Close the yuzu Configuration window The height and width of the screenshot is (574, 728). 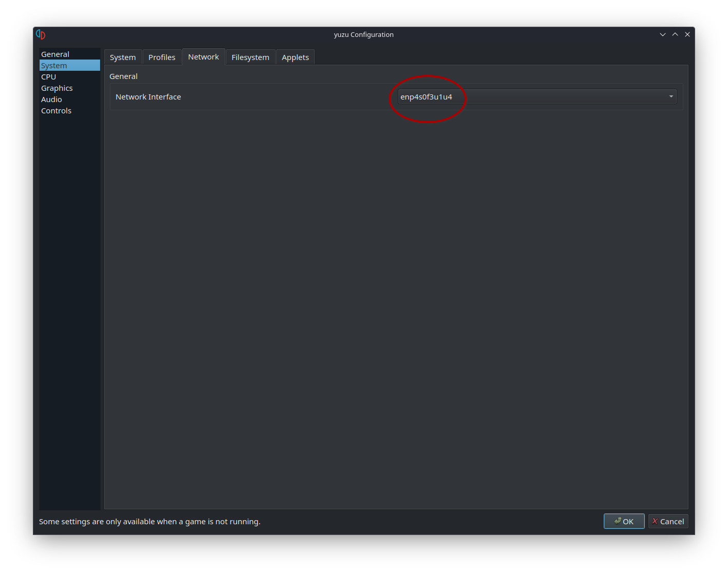tap(687, 34)
